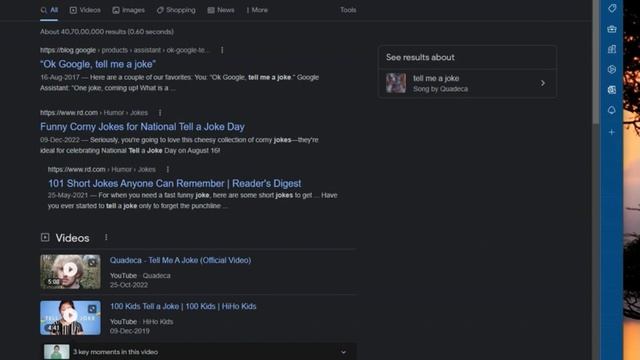Screen dimensions: 640x360
Task: Click the Videos section heading
Action: pos(72,238)
